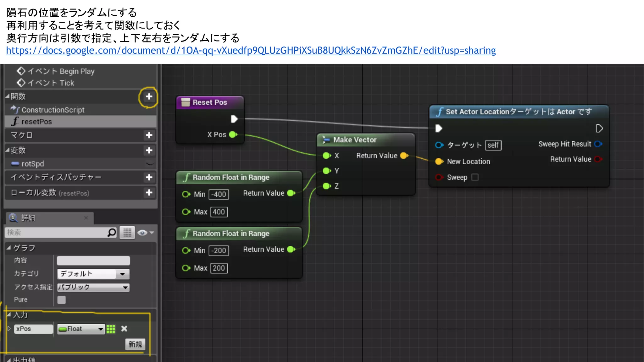The image size is (644, 362).
Task: Open property matrix grid view icon
Action: coord(127,233)
